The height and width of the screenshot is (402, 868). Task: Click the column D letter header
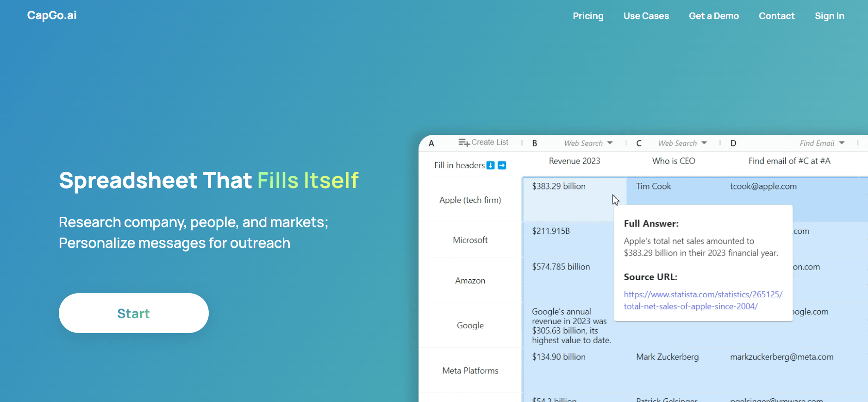[733, 143]
